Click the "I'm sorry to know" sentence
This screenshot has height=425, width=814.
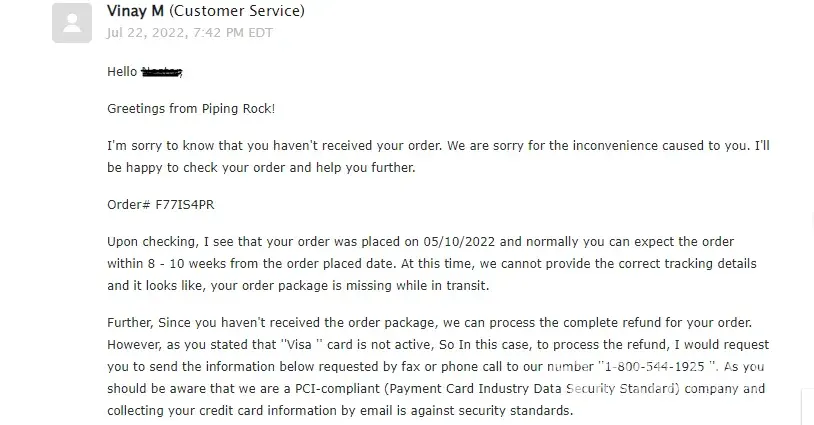[165, 145]
